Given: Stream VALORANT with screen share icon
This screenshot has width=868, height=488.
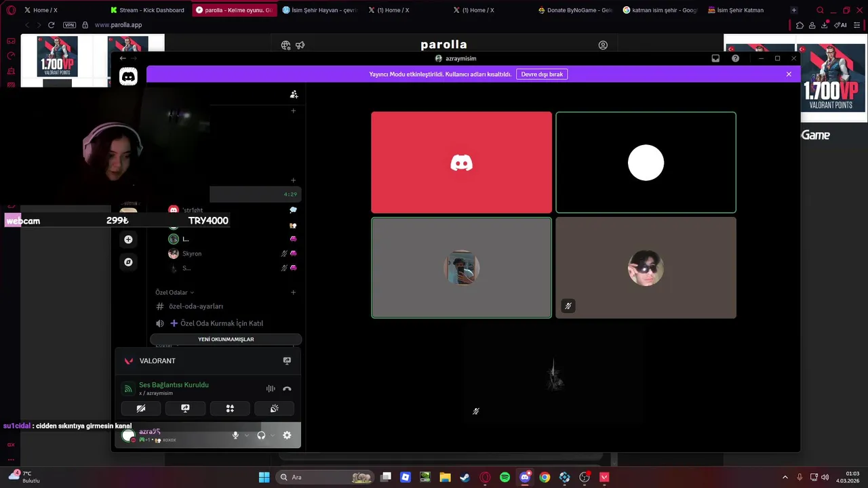Looking at the screenshot, I should [x=287, y=361].
